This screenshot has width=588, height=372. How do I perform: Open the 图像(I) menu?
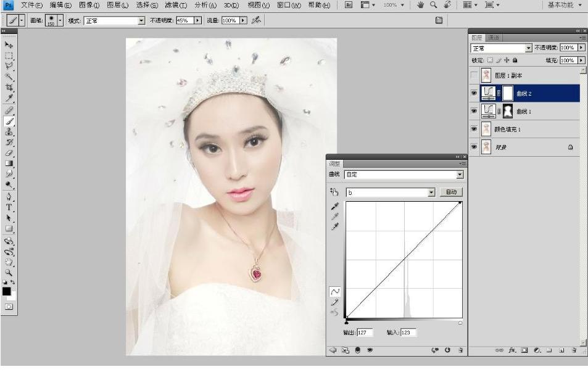(89, 5)
